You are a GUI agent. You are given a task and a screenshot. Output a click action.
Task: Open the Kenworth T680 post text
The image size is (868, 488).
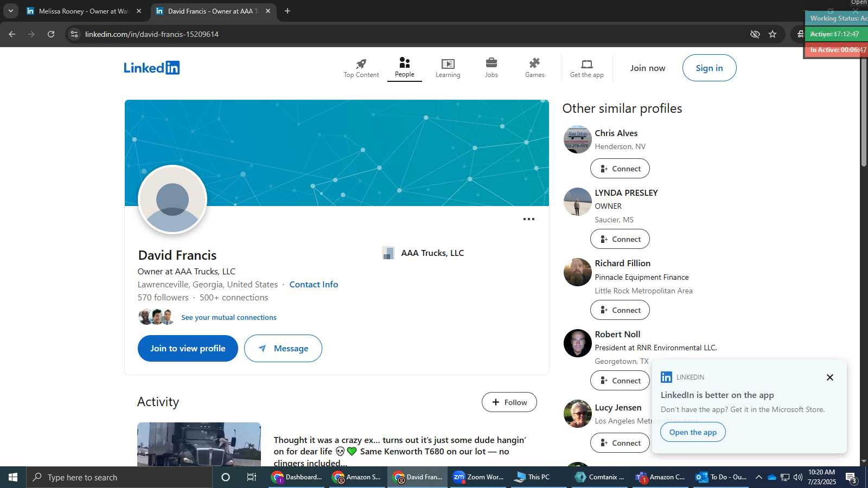click(400, 451)
